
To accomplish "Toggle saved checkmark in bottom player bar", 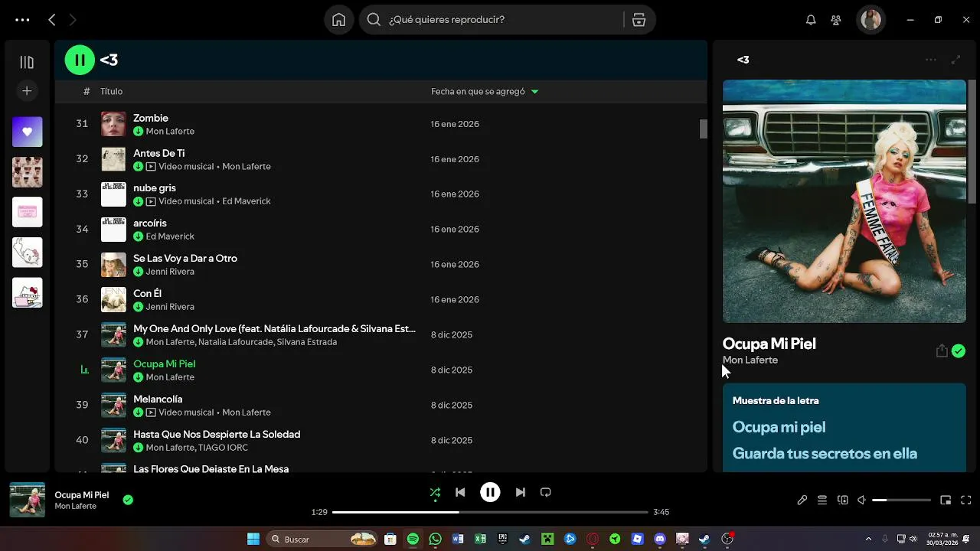I will 128,500.
